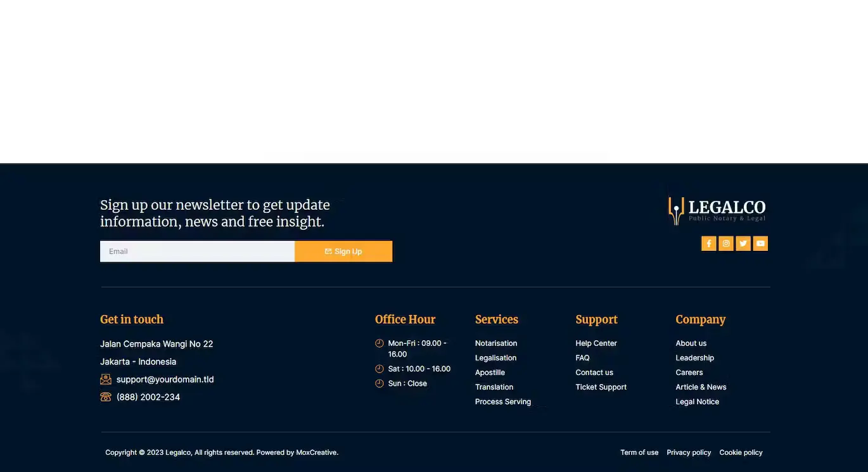Open the Notarisation service link

(x=496, y=343)
